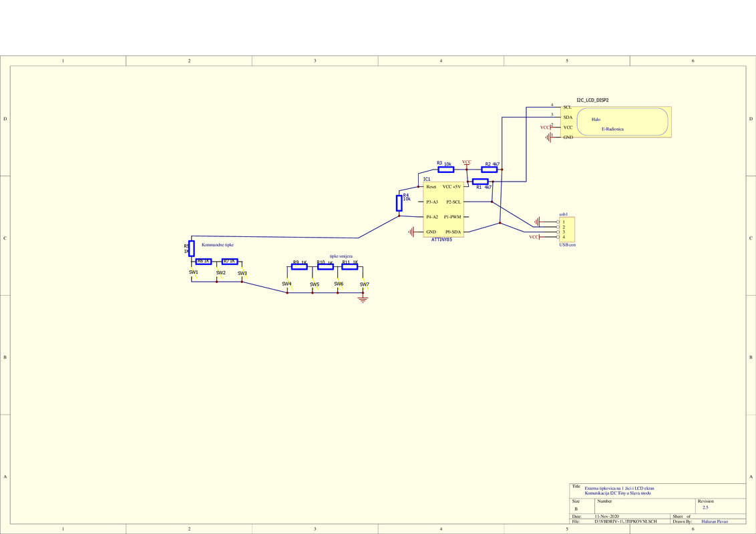Select the vertical resistor R5 1K
756x534 pixels.
(192, 249)
